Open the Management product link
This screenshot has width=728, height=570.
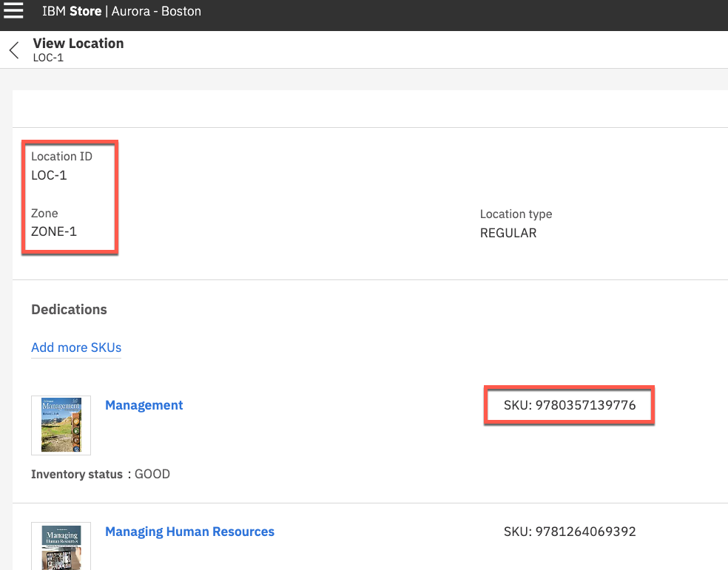click(x=144, y=405)
